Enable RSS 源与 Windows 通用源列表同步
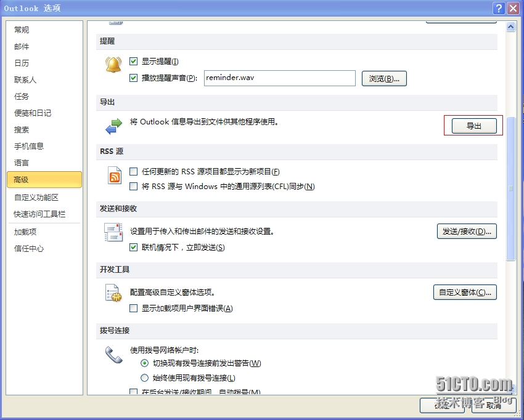Image resolution: width=524 pixels, height=420 pixels. coord(133,186)
